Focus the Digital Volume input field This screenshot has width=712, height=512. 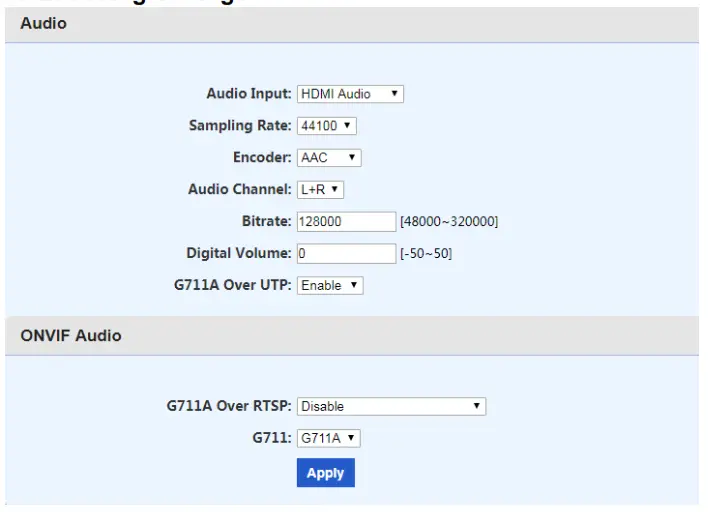tap(346, 253)
